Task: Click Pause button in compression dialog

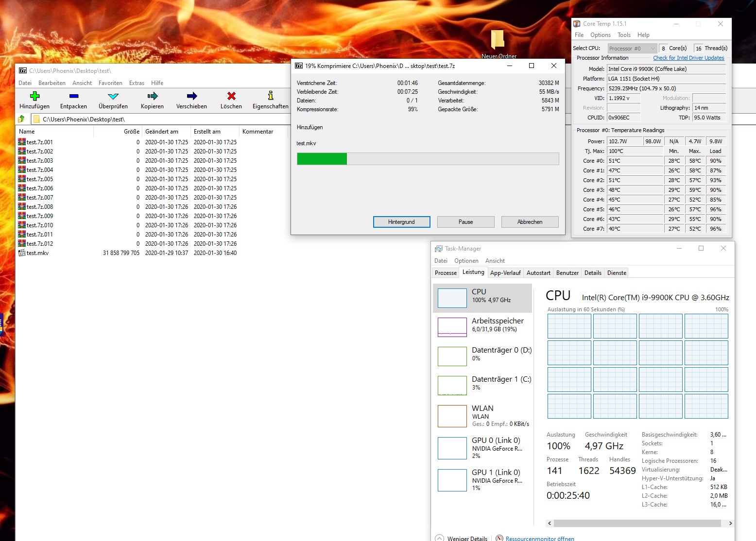Action: [x=465, y=222]
